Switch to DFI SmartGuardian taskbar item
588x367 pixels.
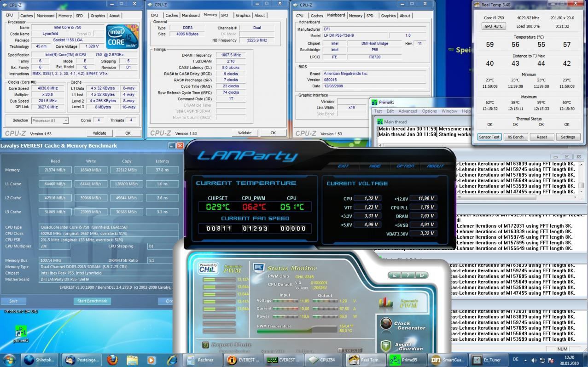point(447,360)
